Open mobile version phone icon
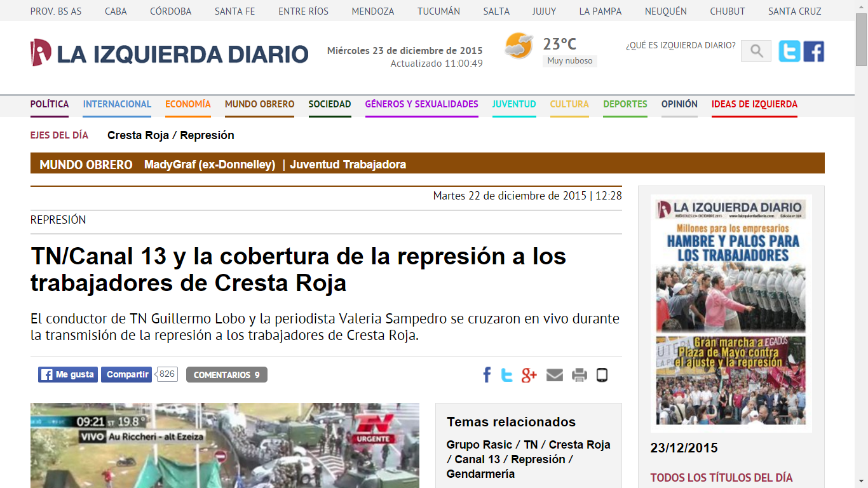The height and width of the screenshot is (488, 868). tap(602, 375)
